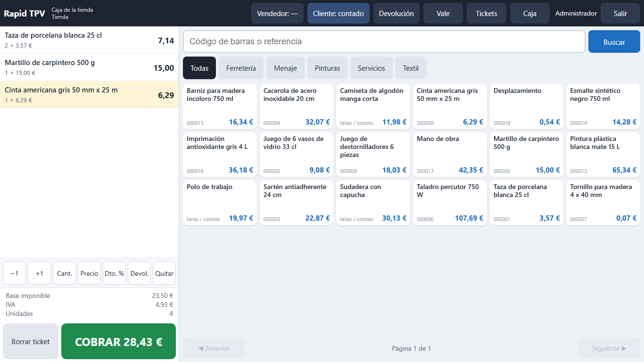Image resolution: width=644 pixels, height=362 pixels.
Task: Add Barniz para madera incoloro to ticket
Action: (x=220, y=106)
